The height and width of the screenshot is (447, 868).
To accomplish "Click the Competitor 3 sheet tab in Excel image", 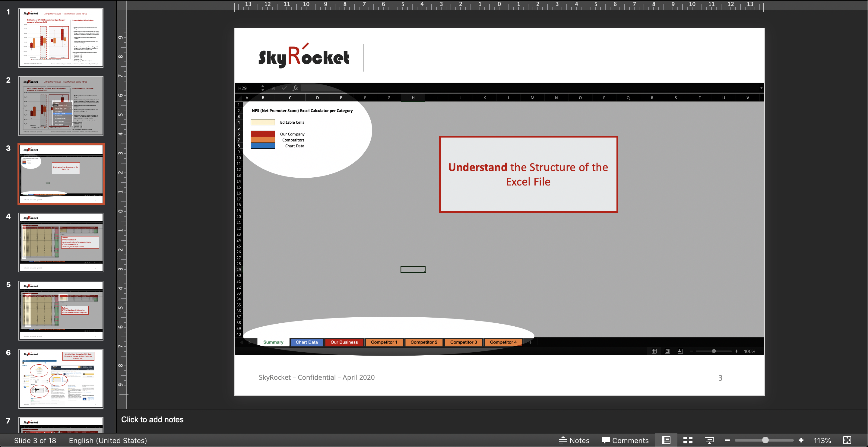I will pyautogui.click(x=463, y=342).
